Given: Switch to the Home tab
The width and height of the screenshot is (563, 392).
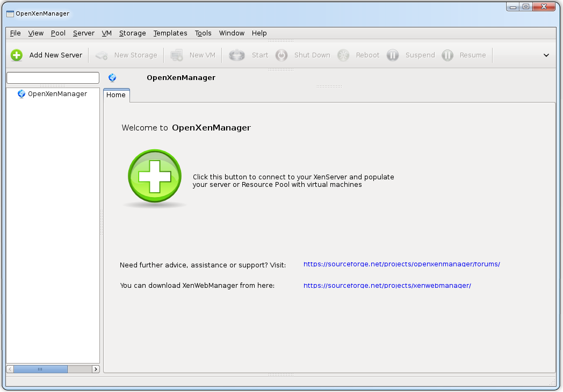Looking at the screenshot, I should tap(116, 95).
